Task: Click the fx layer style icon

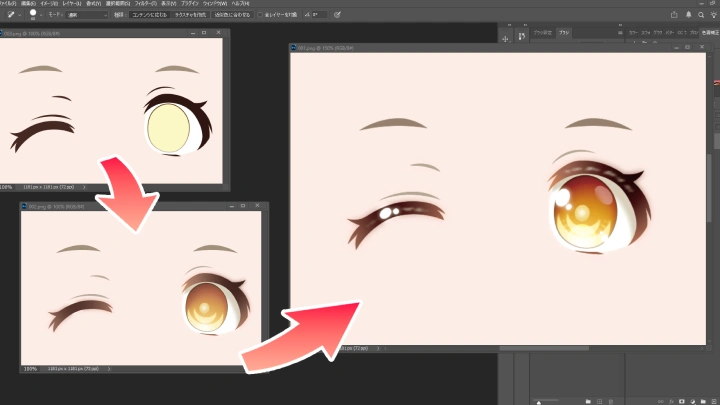Action: [x=671, y=401]
